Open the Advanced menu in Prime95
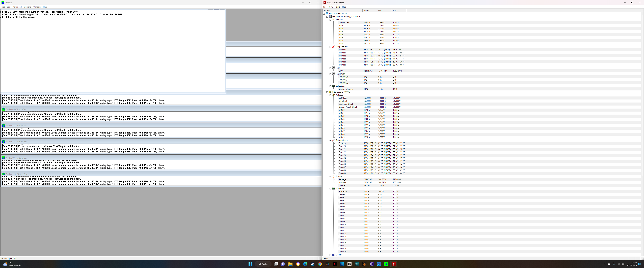Screen dimensions: 644x268 (x=17, y=7)
